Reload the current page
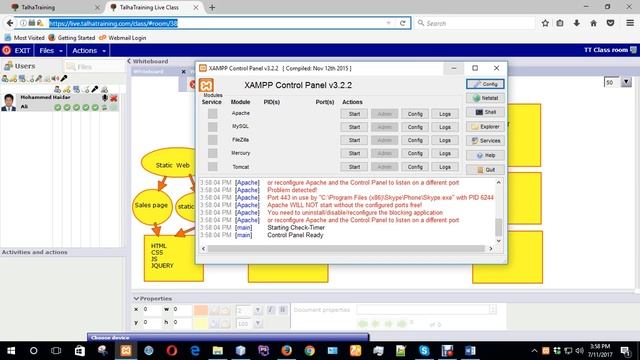 [x=402, y=23]
